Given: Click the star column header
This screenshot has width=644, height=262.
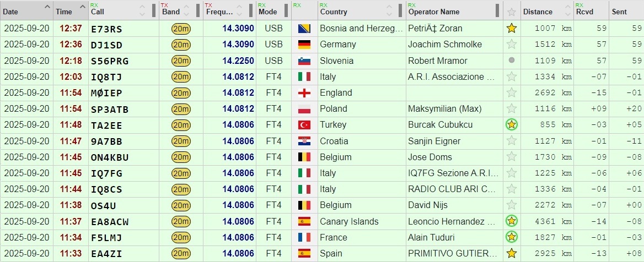Looking at the screenshot, I should [512, 12].
